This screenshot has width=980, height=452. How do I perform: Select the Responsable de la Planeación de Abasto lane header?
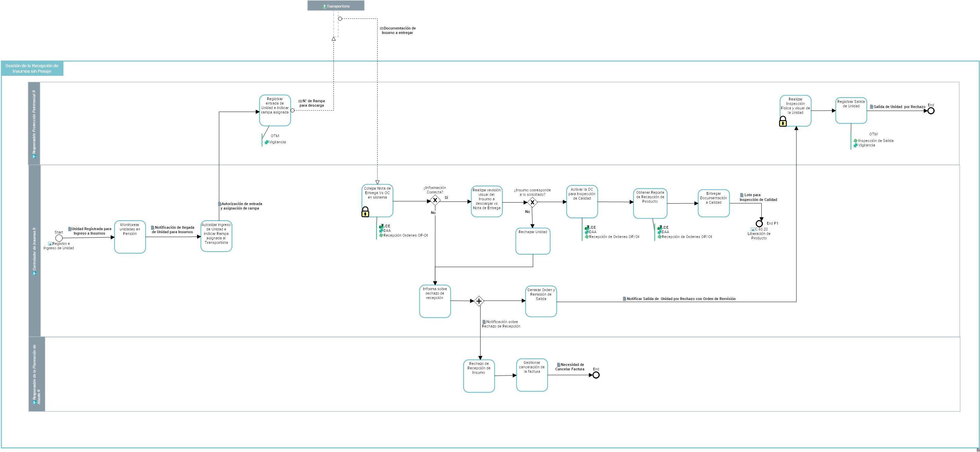[37, 374]
